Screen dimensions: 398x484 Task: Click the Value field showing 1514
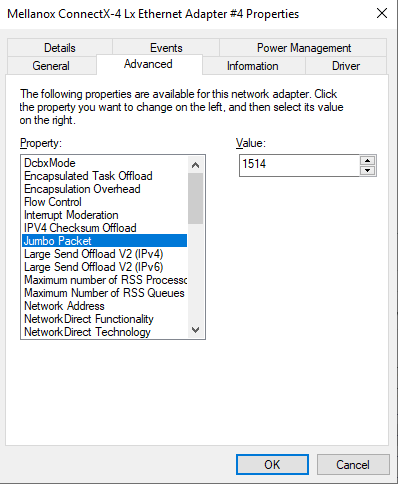click(x=299, y=165)
